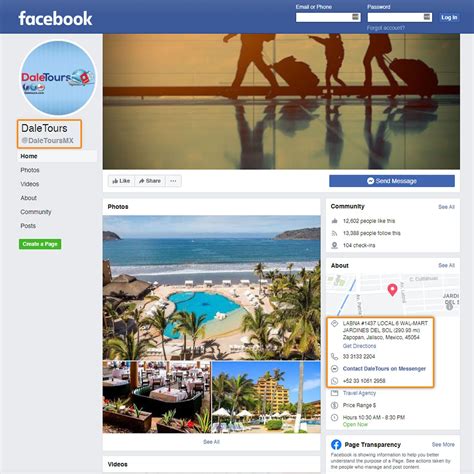Image resolution: width=474 pixels, height=474 pixels.
Task: Open the Community tab in sidebar
Action: 36,212
